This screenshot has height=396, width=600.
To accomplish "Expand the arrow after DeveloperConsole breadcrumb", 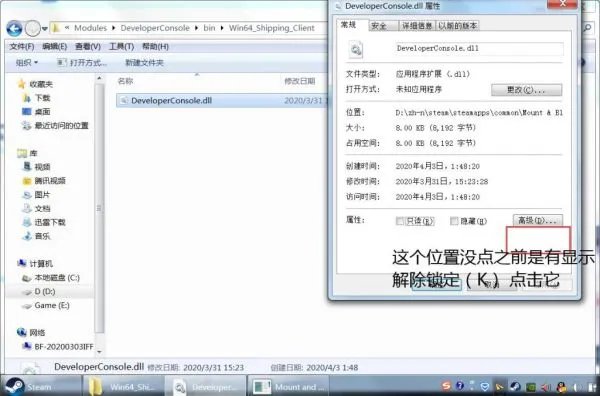I will click(x=196, y=28).
